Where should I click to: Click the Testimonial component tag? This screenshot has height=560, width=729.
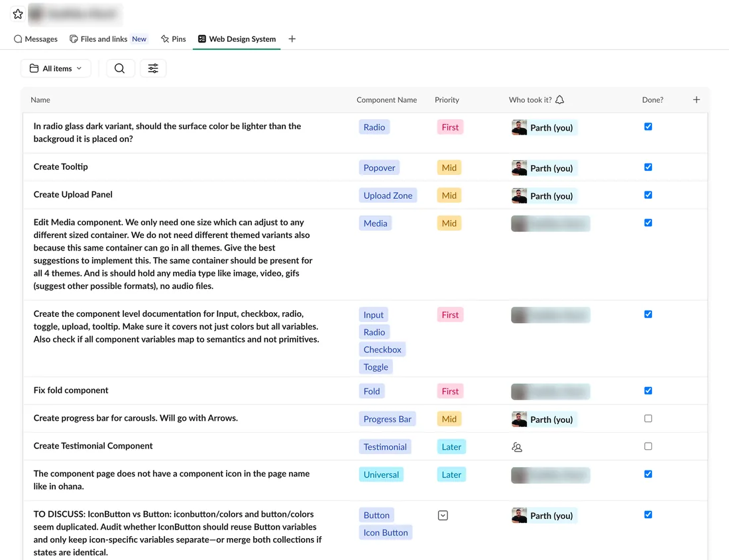[385, 447]
